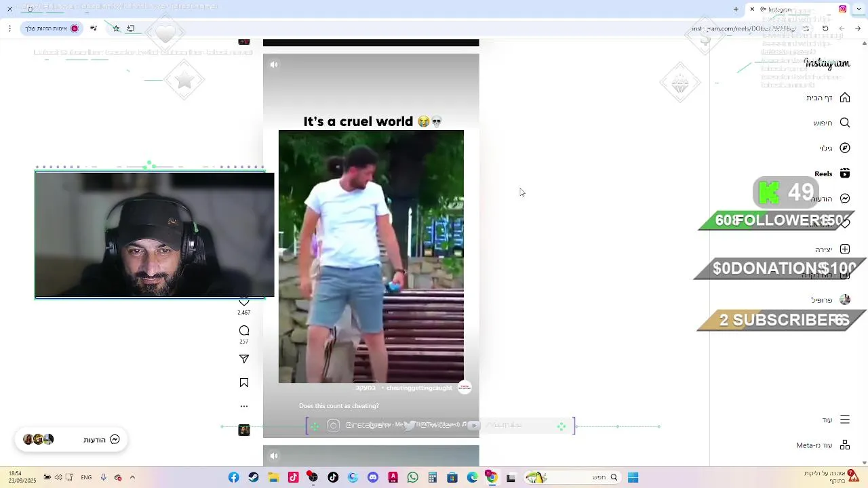Open cheatinggettingcaught avatar picture

tap(465, 388)
